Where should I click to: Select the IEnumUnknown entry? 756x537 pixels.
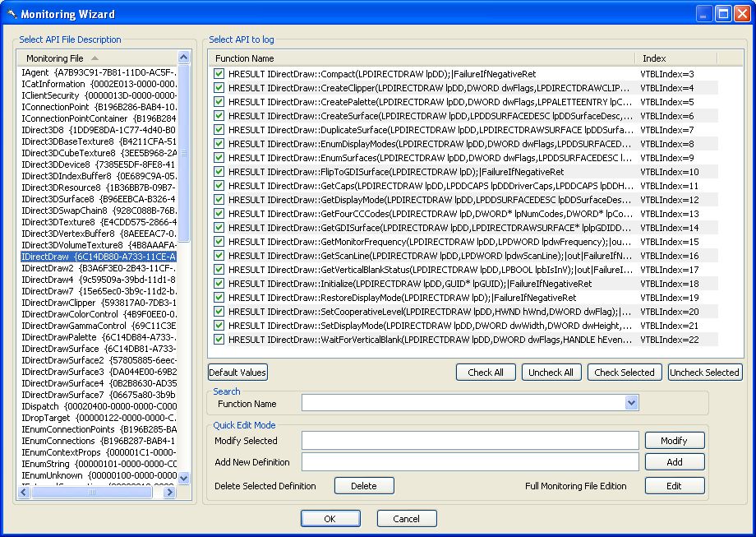[x=99, y=475]
